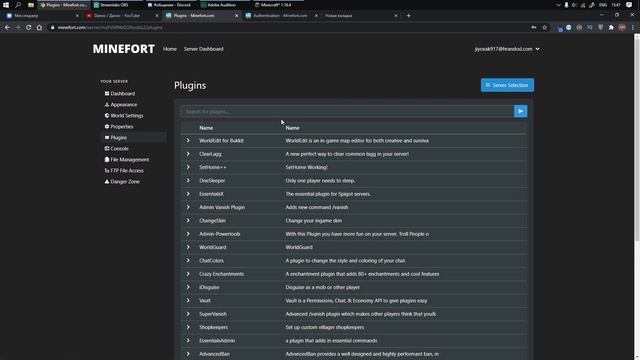Expand the ChatColors plugin row
Viewport: 640px width, 360px height.
pyautogui.click(x=188, y=260)
